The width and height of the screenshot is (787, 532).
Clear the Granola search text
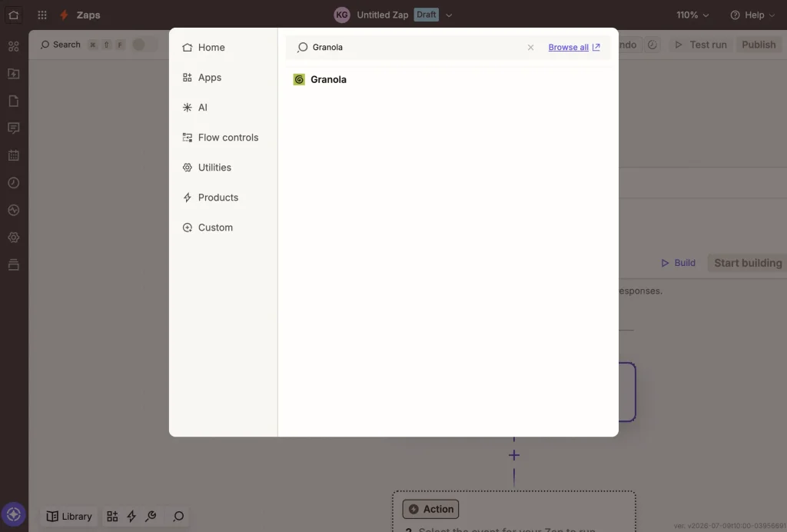[530, 47]
